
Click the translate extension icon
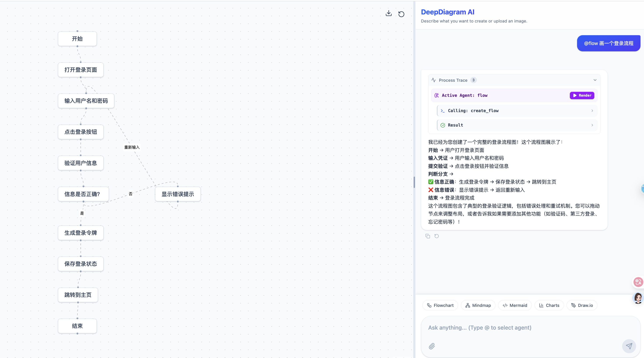click(638, 282)
